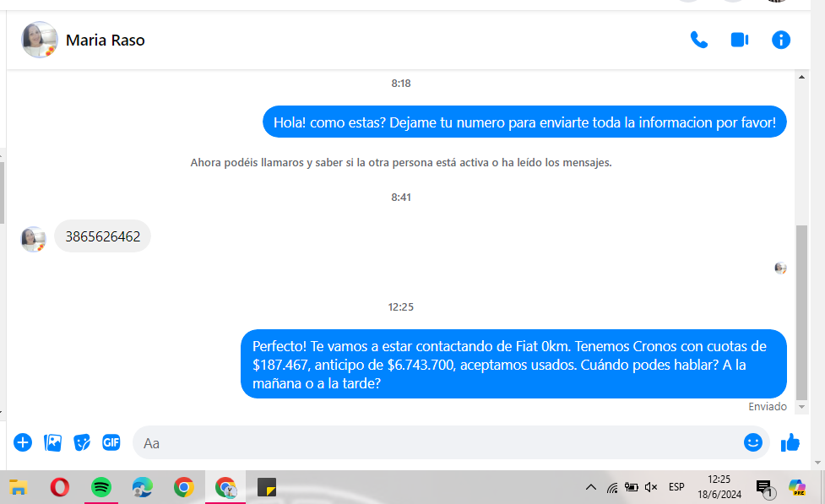Click chat scrollbar up arrow

(802, 78)
